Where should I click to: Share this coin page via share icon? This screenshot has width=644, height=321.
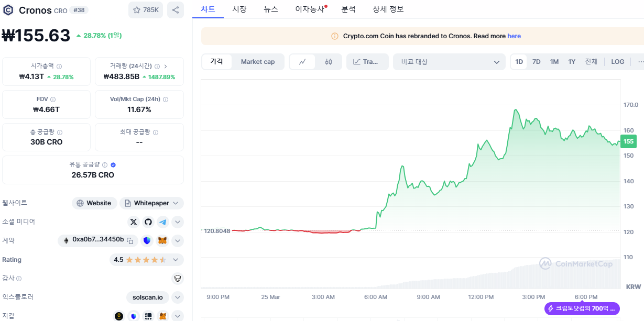[176, 10]
